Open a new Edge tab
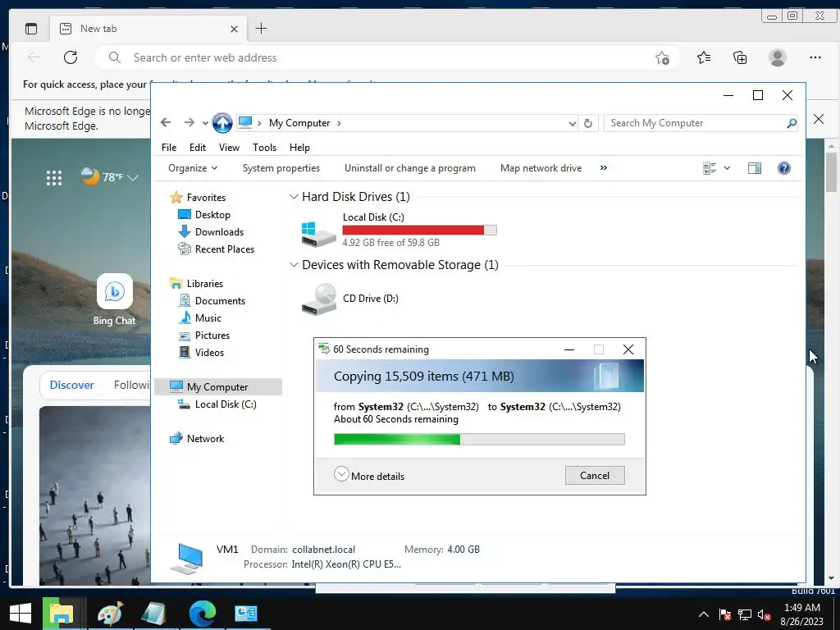 tap(262, 29)
